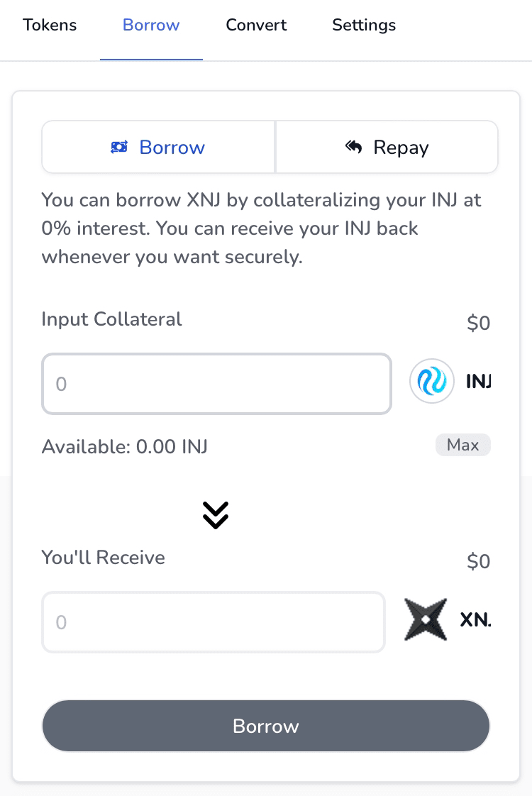The width and height of the screenshot is (532, 796).
Task: Switch to Repay mode
Action: 387,148
